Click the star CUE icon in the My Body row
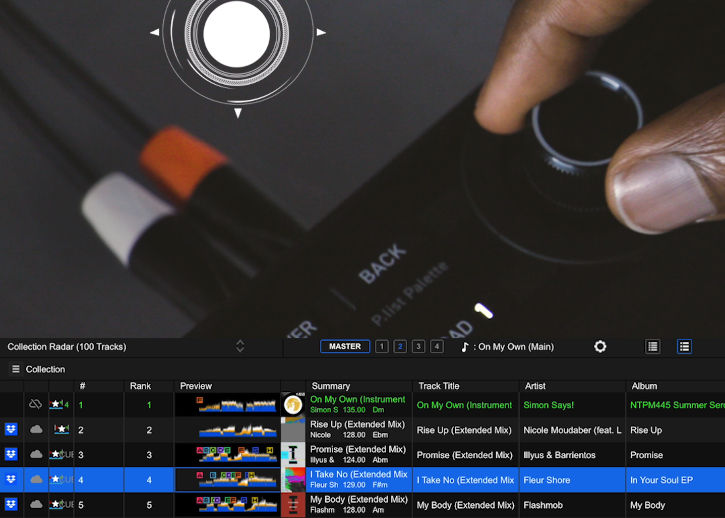This screenshot has height=518, width=725. point(61,505)
